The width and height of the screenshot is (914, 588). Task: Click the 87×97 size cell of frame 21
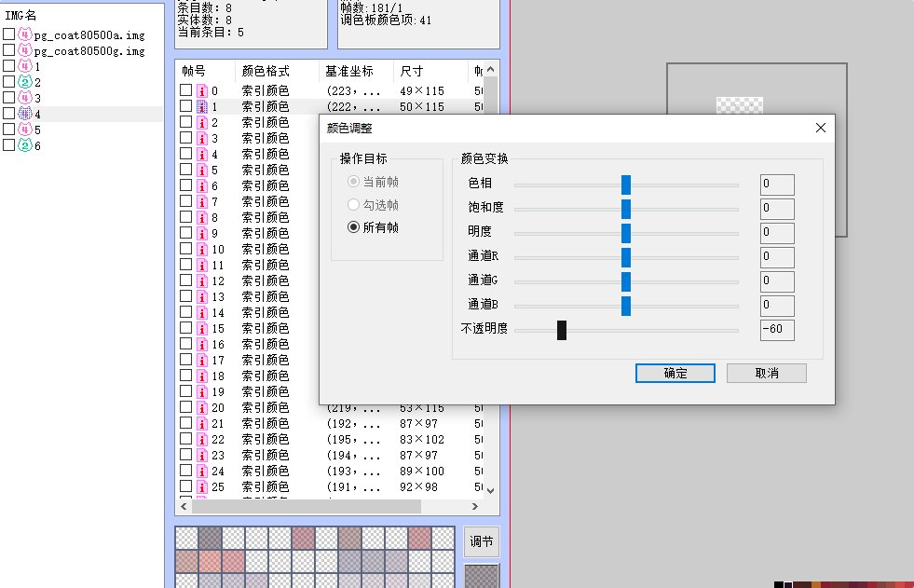418,424
